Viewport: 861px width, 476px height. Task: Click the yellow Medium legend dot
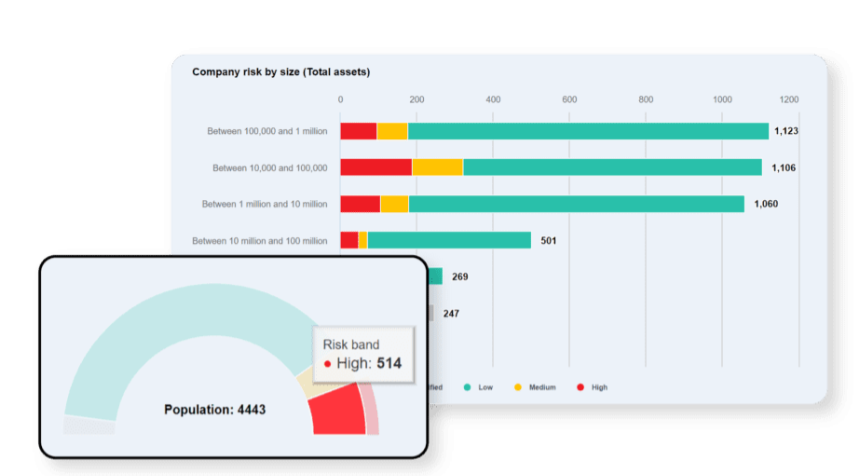518,387
